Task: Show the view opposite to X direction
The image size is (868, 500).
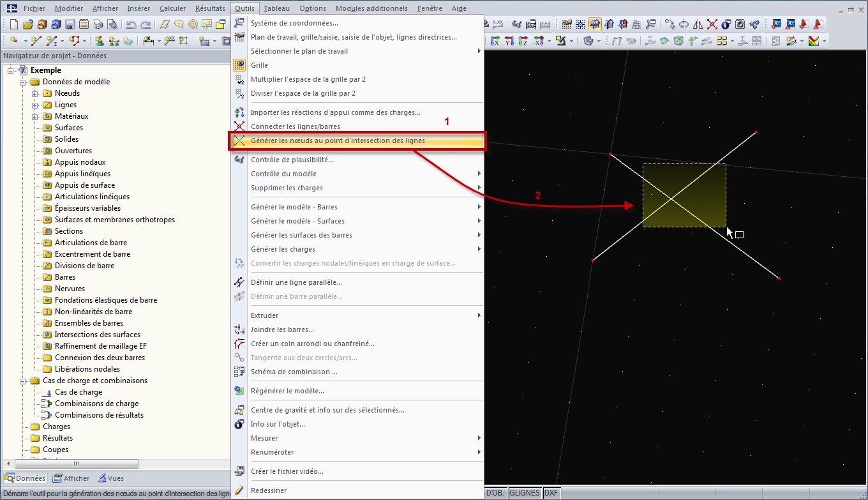Action: [x=537, y=41]
